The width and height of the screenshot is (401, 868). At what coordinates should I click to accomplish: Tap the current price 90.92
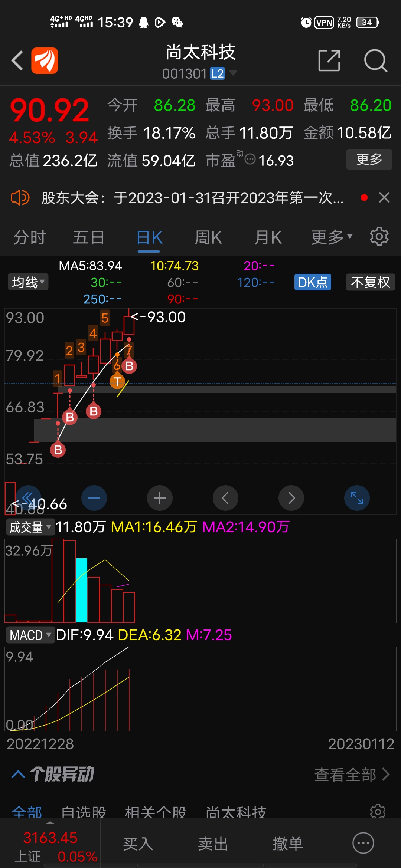point(49,111)
